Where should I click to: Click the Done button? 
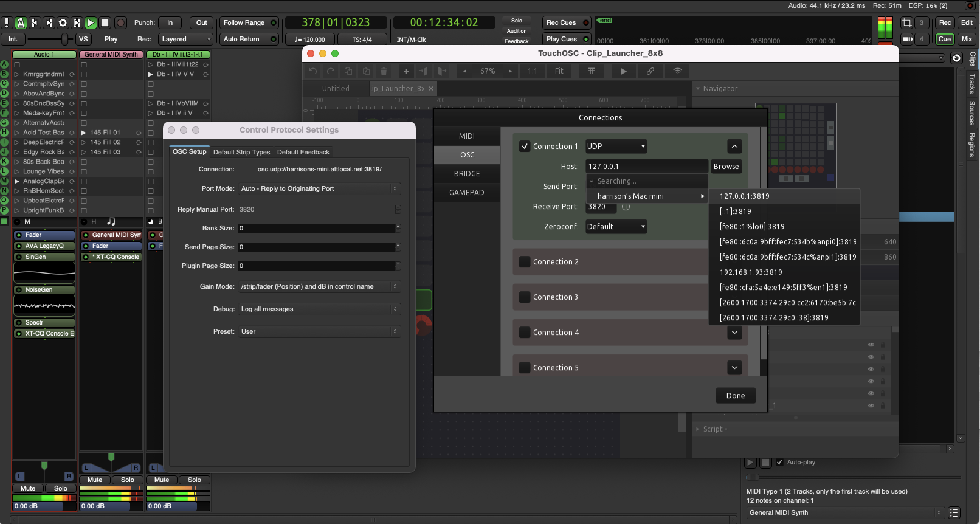735,396
